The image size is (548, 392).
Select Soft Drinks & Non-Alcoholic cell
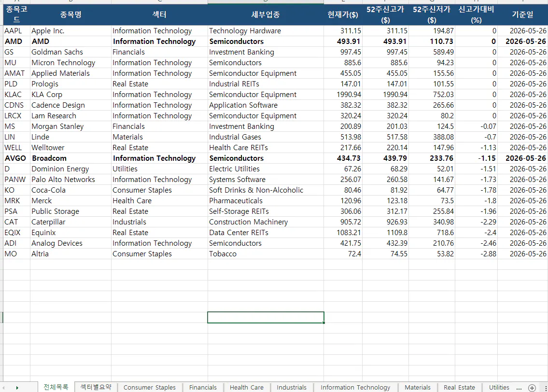click(x=266, y=190)
